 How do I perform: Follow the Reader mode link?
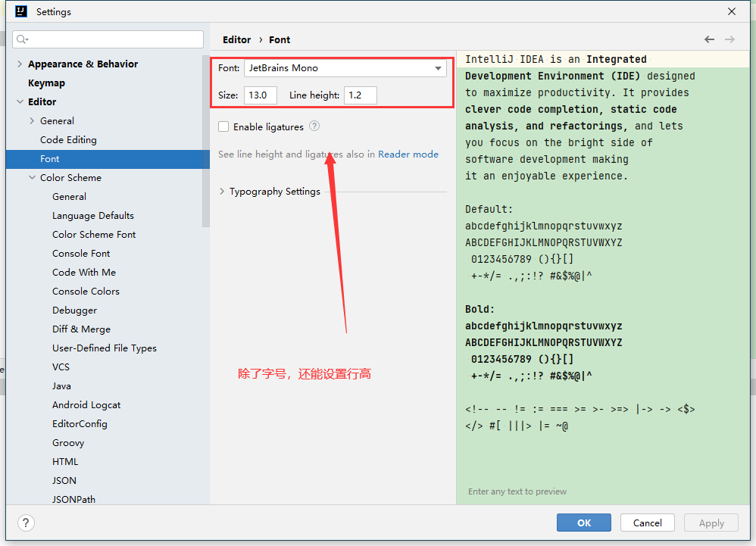coord(408,154)
